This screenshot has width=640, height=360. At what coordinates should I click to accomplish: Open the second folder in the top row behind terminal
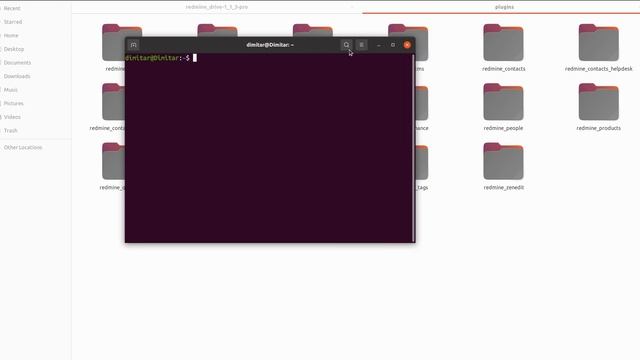click(x=217, y=31)
